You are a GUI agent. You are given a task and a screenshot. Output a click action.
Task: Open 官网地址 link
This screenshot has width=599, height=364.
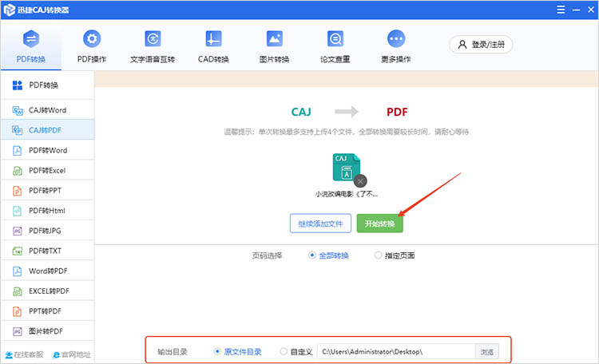[72, 355]
